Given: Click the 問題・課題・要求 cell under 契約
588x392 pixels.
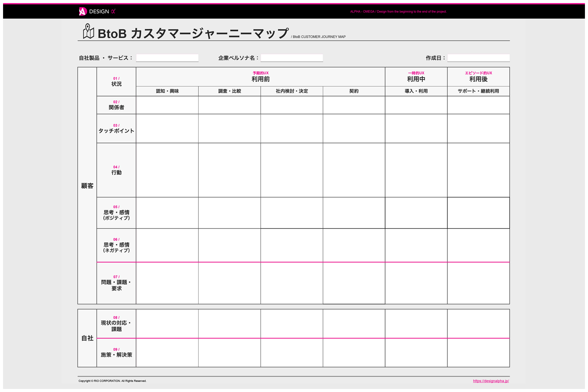Looking at the screenshot, I should [354, 283].
